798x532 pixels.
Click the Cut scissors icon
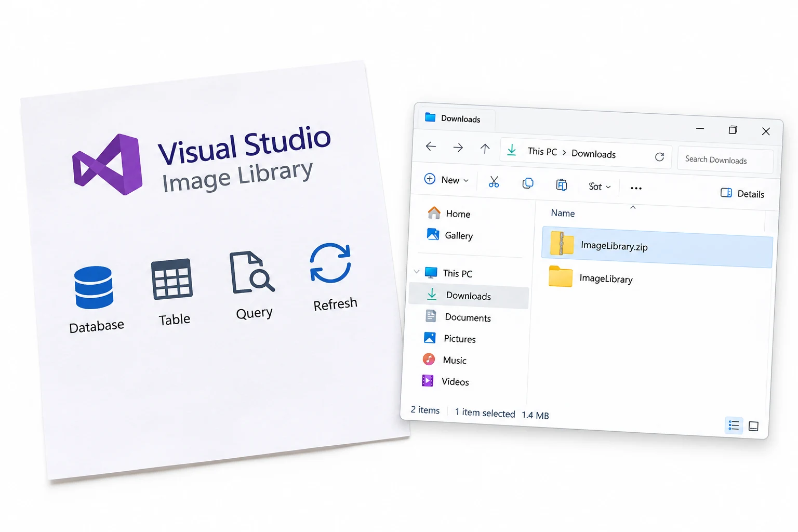[494, 182]
